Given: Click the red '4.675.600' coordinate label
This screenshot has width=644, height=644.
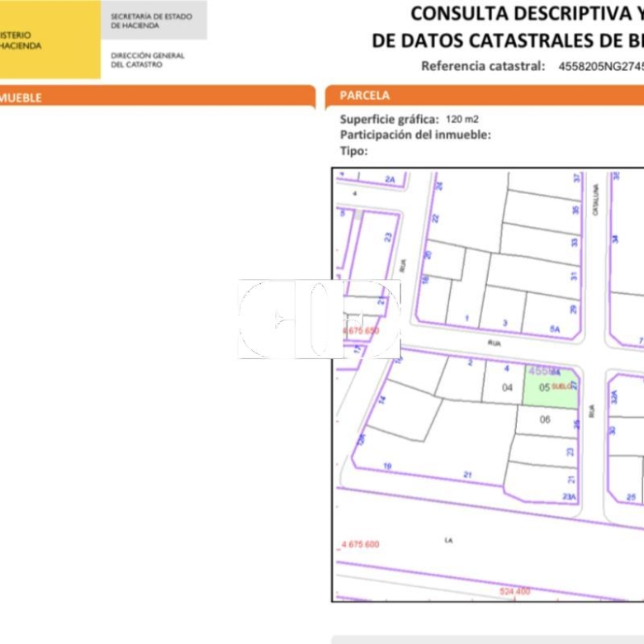Looking at the screenshot, I should tap(360, 544).
